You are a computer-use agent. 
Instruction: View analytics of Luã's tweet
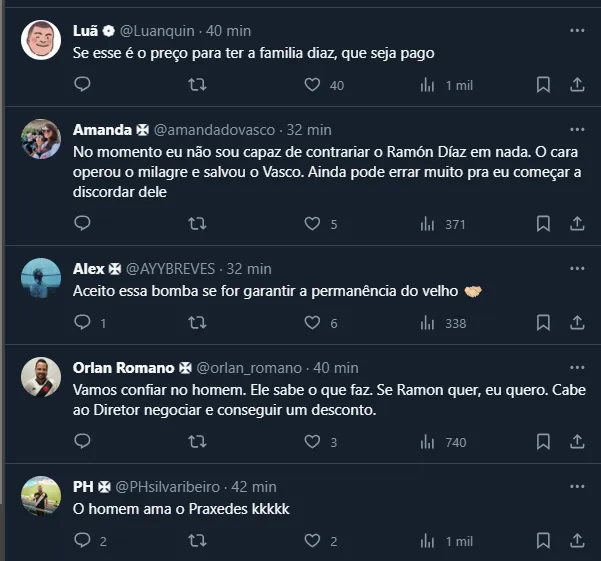coord(428,86)
